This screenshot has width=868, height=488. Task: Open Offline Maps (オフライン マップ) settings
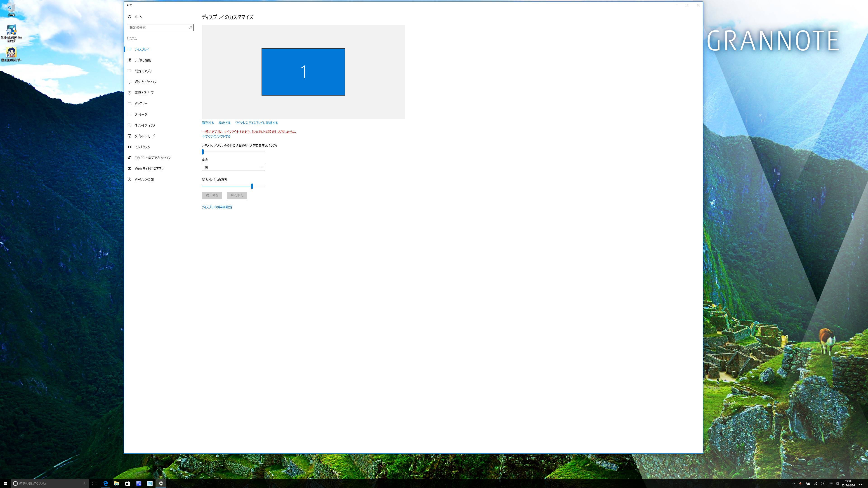point(145,125)
